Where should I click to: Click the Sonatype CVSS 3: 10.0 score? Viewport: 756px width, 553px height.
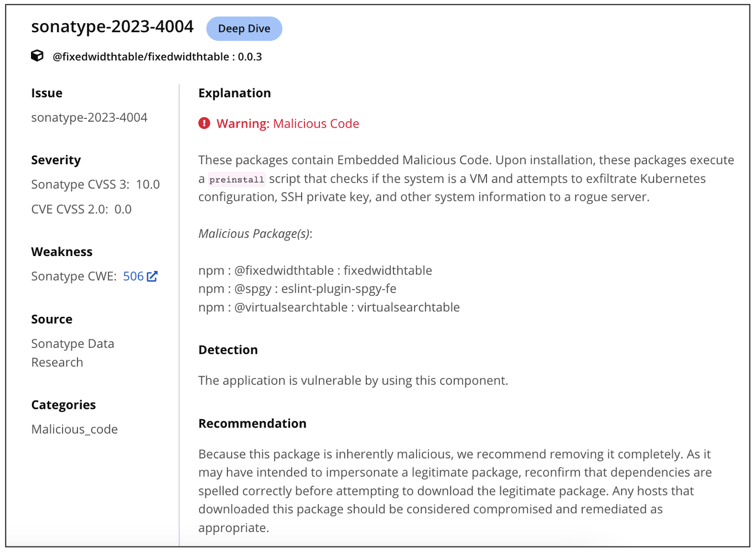95,185
